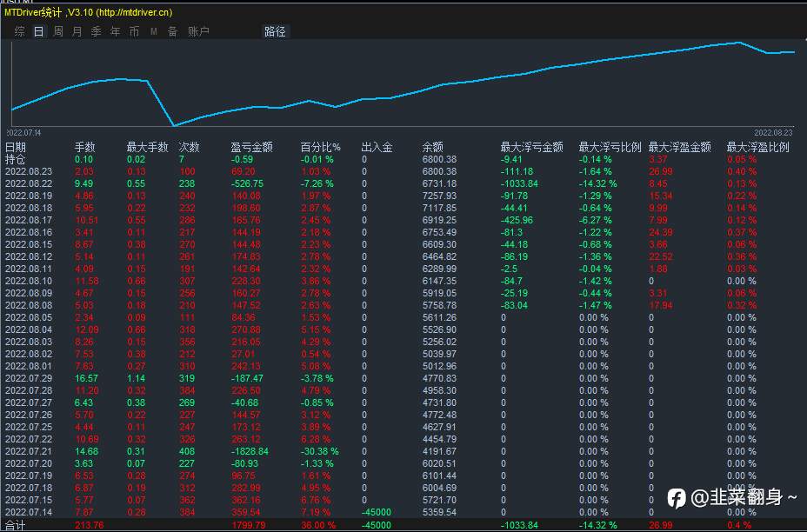Click the 22.52 max floating profit cell
Screen dimensions: 807x532
(661, 256)
